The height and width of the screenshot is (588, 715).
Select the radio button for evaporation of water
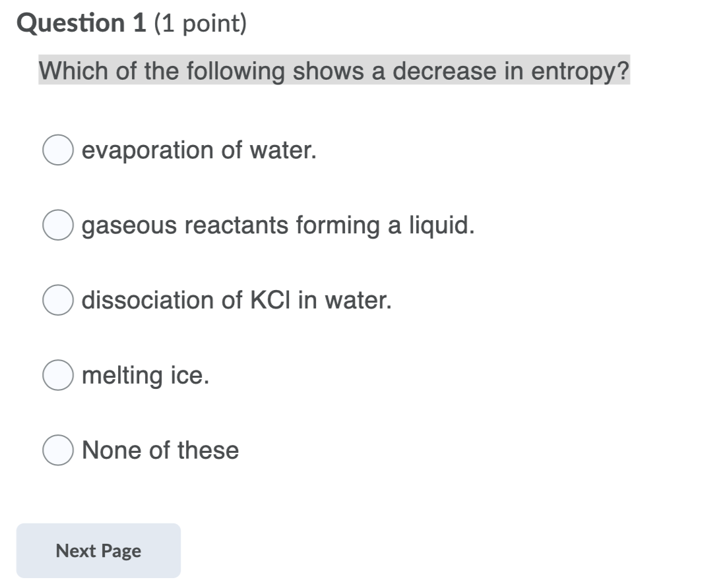point(58,151)
